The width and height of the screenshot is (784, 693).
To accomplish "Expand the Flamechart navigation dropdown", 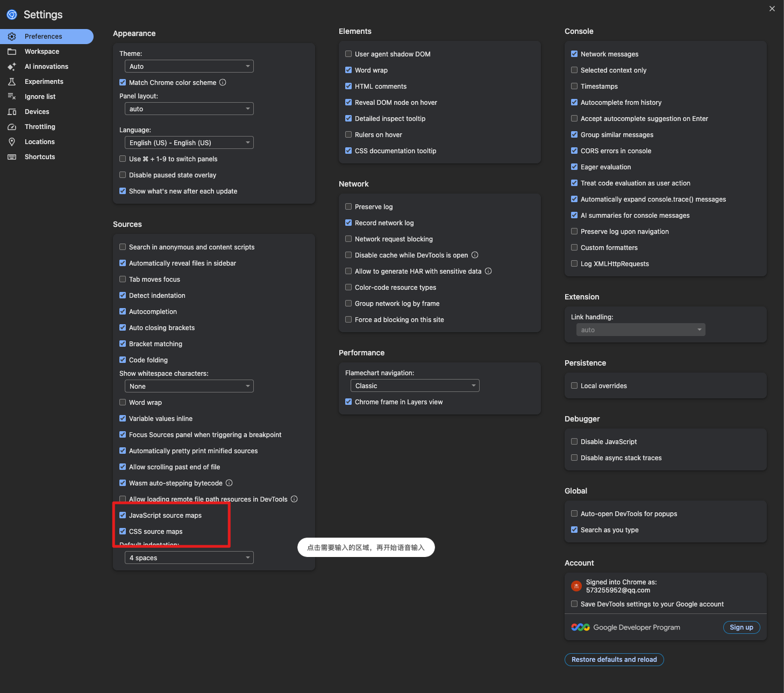I will click(415, 385).
